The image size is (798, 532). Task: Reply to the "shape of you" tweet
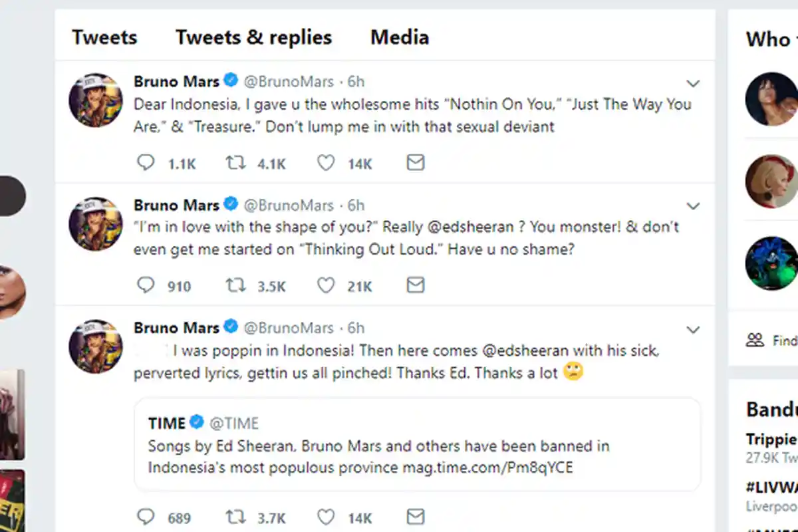[x=146, y=285]
